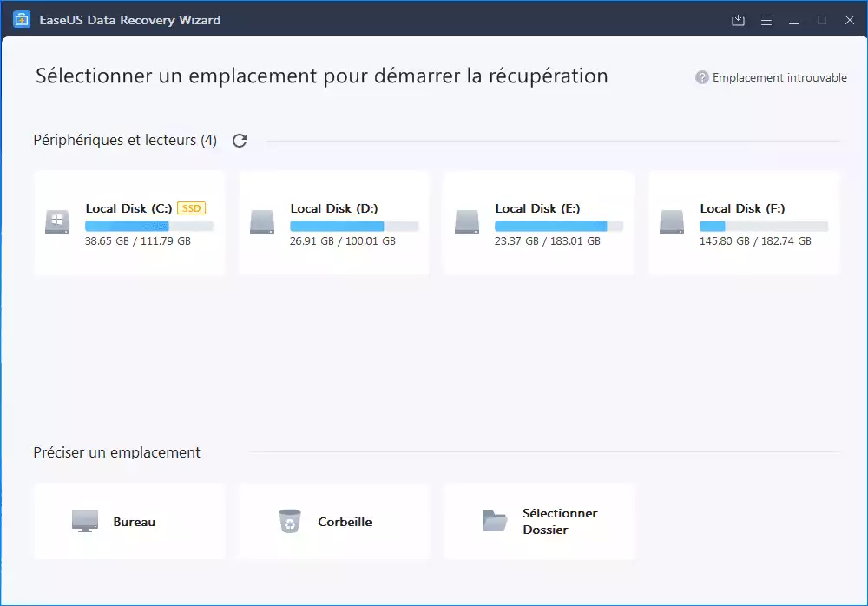Screen dimensions: 868x606
Task: Click the Local Disk (F:) drive icon
Action: pos(672,223)
